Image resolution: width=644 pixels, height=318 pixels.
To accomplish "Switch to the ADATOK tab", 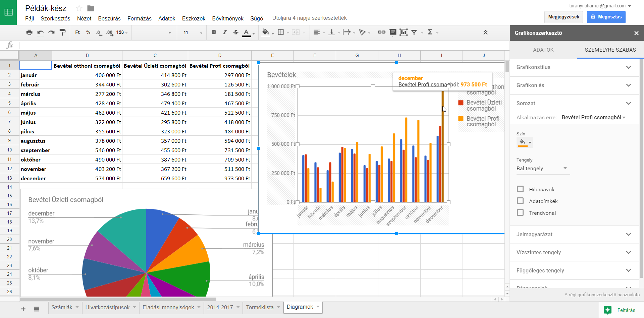I will click(x=543, y=50).
